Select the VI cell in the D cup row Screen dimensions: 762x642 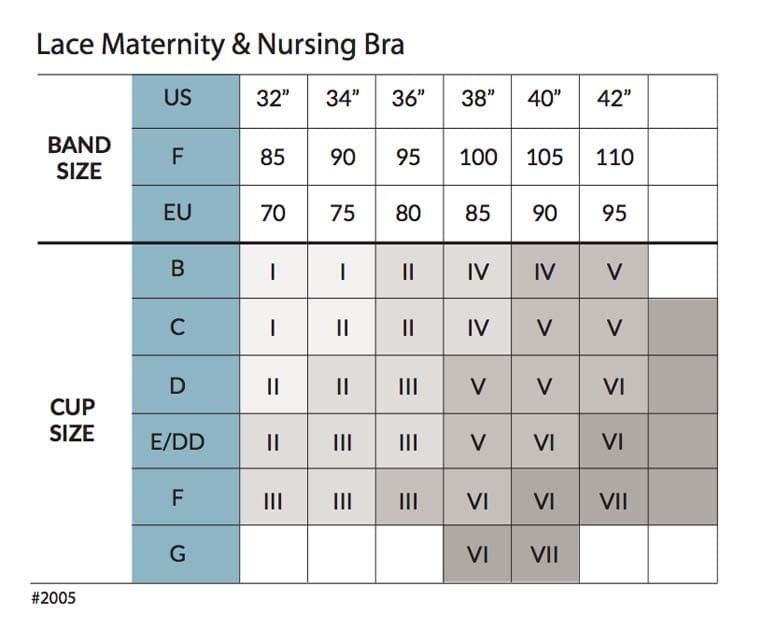point(613,385)
